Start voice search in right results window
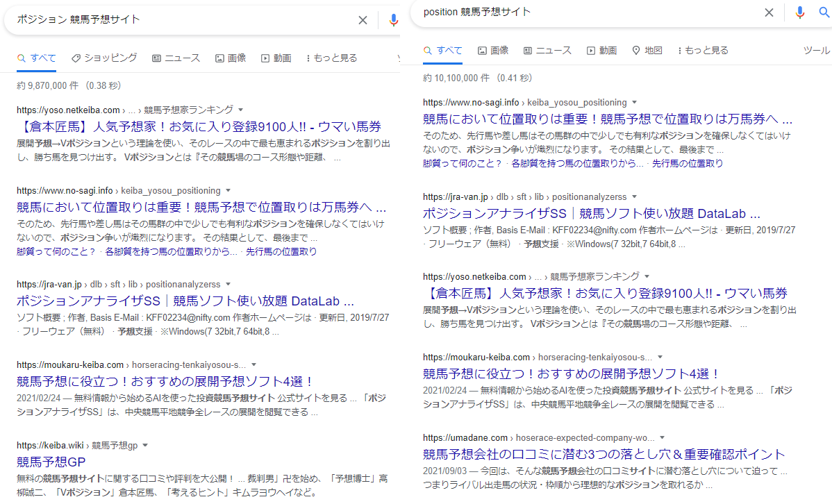The image size is (832, 504). (799, 12)
